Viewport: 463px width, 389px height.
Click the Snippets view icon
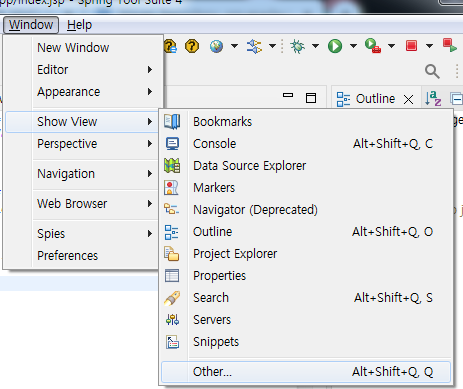coord(173,342)
